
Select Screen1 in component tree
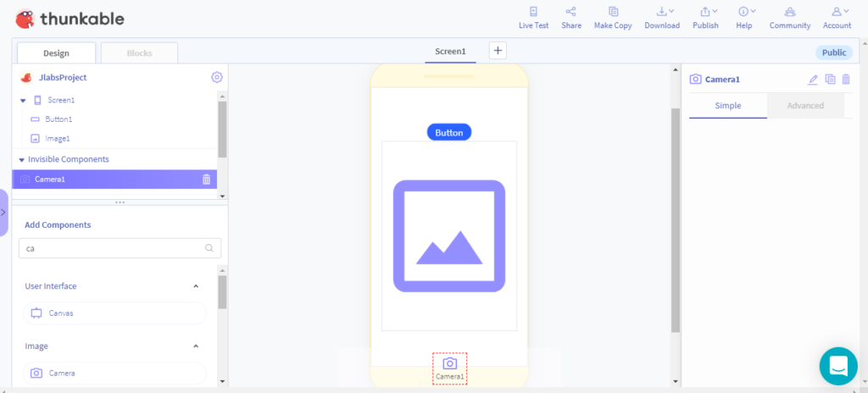(x=61, y=100)
